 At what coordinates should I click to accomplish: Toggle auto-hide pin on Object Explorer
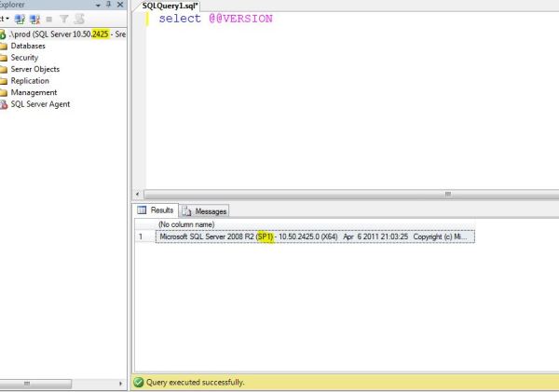click(107, 5)
